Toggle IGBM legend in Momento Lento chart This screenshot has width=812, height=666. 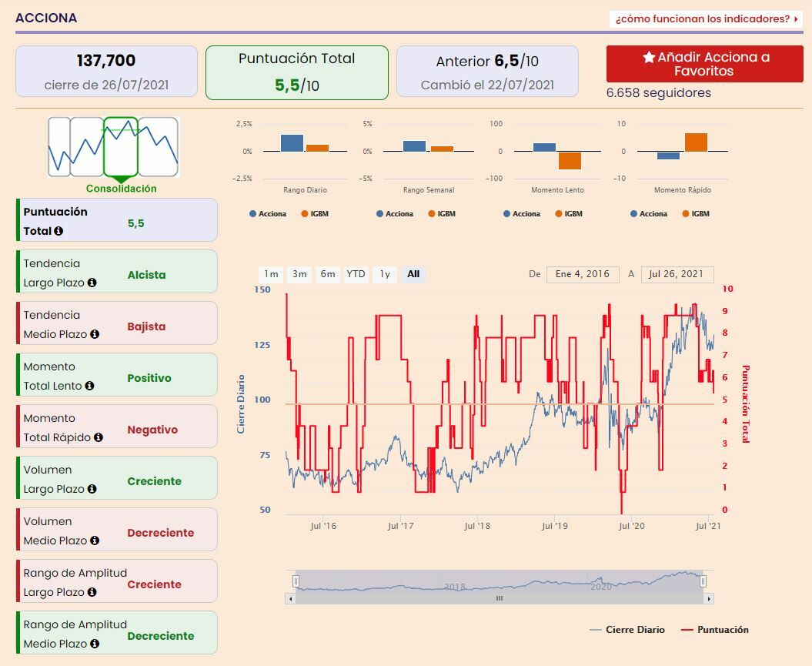(569, 214)
